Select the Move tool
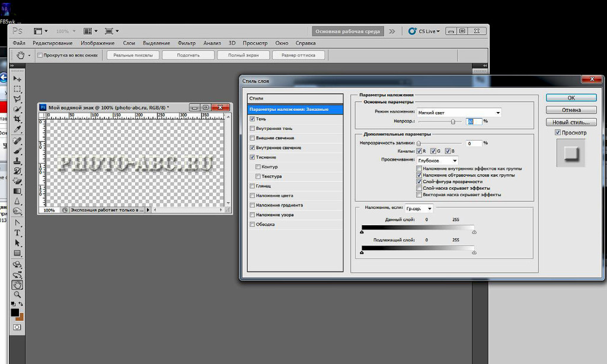Image resolution: width=607 pixels, height=364 pixels. (17, 79)
